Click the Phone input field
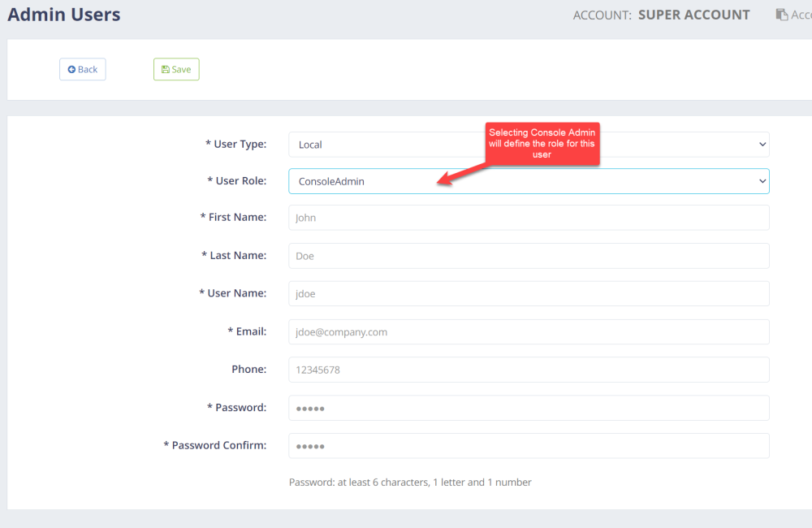This screenshot has width=812, height=528. tap(528, 369)
